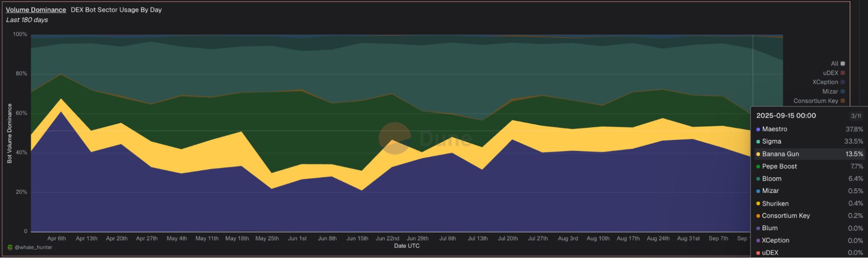Click the Apr 13th x-axis label
Viewport: 868px width, 258px height.
coord(86,238)
